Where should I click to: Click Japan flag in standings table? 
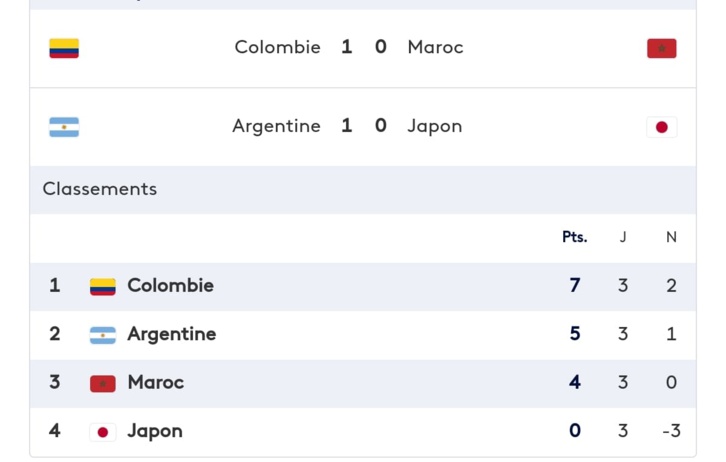coord(103,432)
